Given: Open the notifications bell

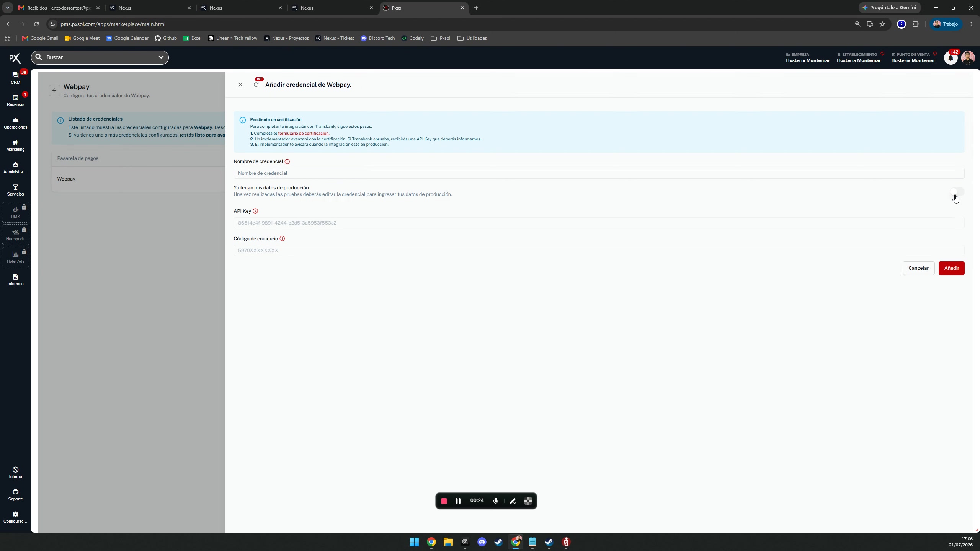Looking at the screenshot, I should 951,58.
